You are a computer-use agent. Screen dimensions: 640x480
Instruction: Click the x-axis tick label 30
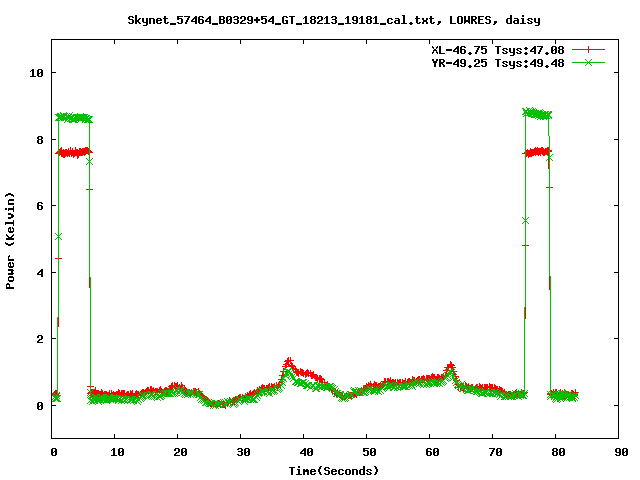pos(243,452)
